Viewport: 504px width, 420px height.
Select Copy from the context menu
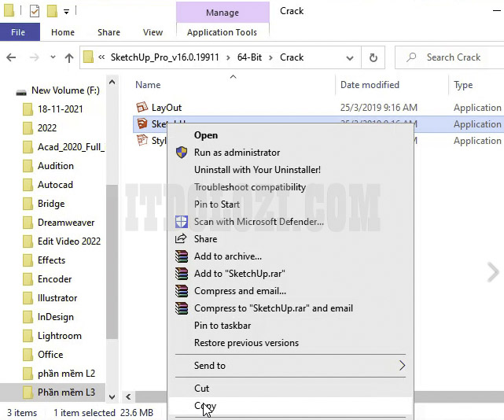coord(205,406)
